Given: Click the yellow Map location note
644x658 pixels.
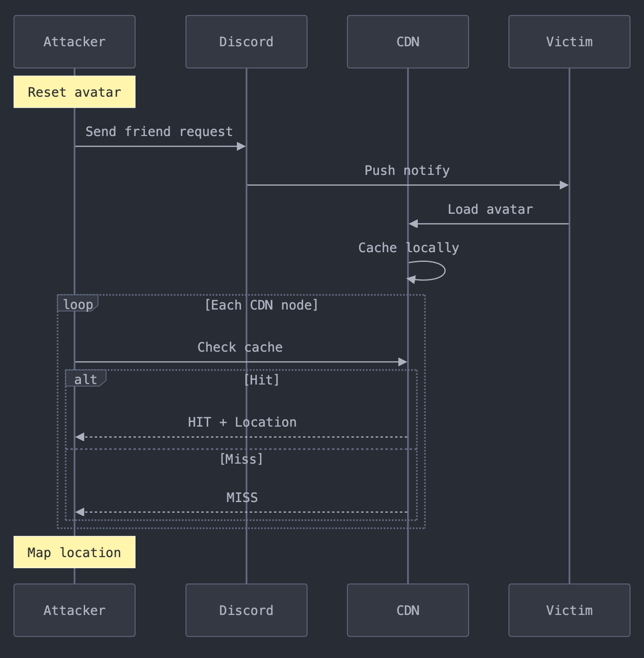Looking at the screenshot, I should (74, 552).
